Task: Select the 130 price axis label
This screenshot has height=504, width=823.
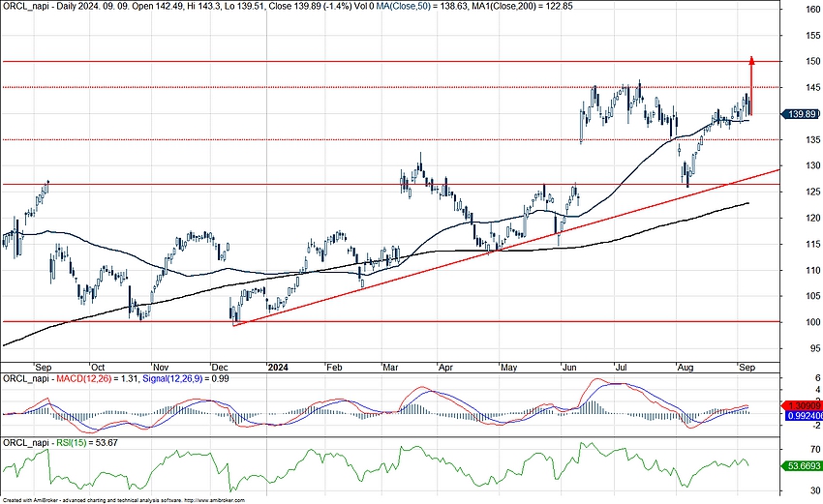Action: click(813, 165)
